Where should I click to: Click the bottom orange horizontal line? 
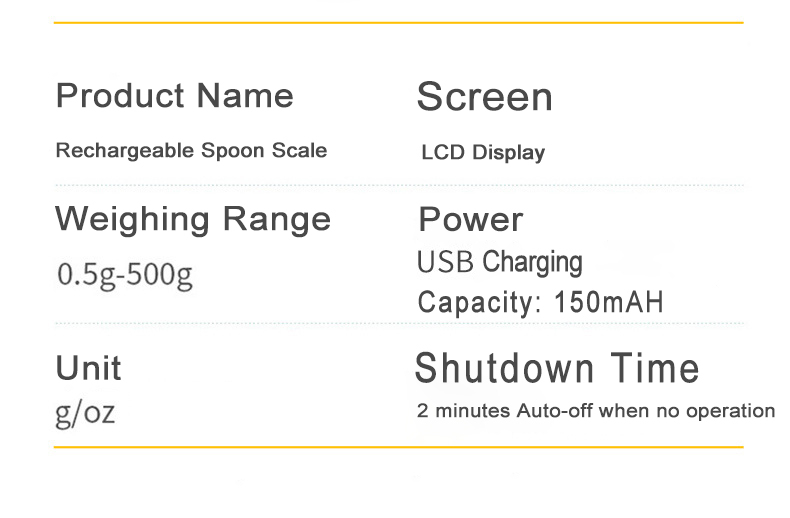pyautogui.click(x=398, y=447)
